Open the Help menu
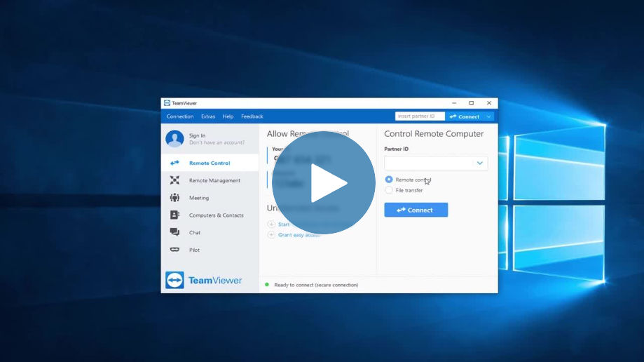Image resolution: width=644 pixels, height=362 pixels. (228, 116)
